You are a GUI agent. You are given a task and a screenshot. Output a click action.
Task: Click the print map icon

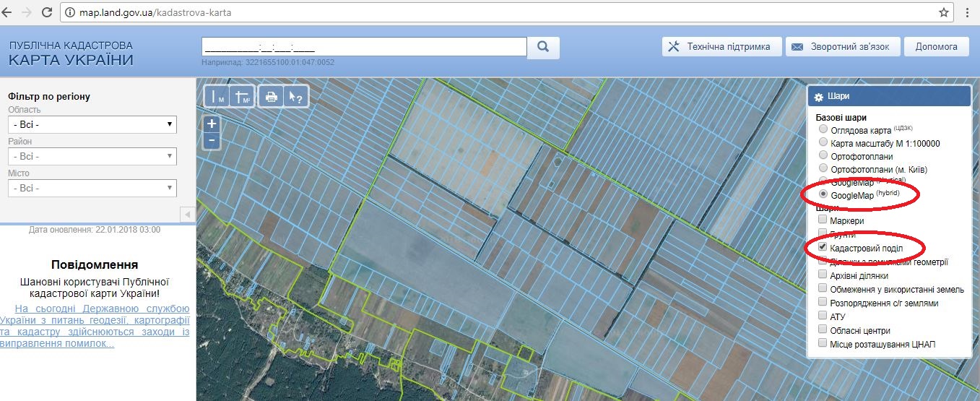tap(272, 97)
